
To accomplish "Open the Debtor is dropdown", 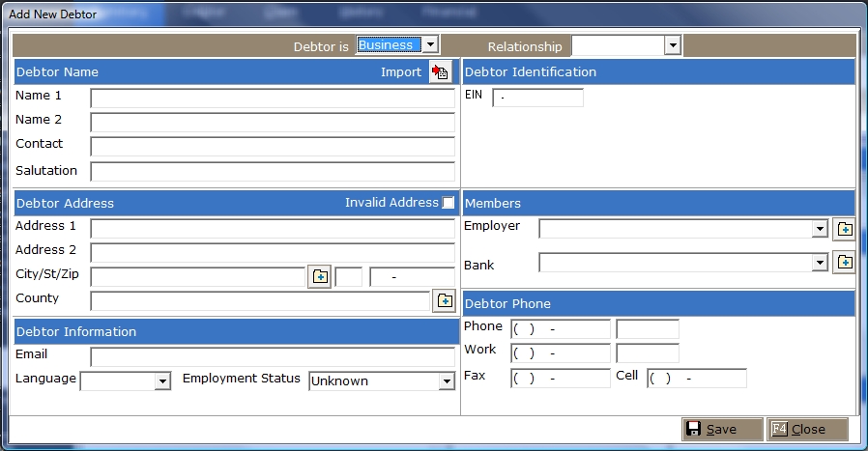I will pyautogui.click(x=430, y=45).
